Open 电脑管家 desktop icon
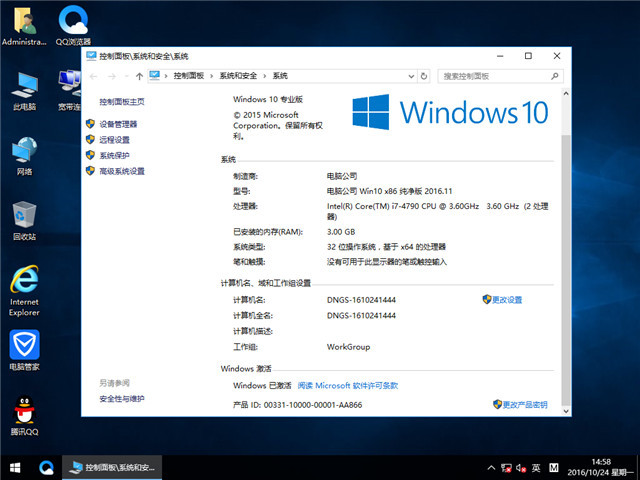 coord(25,349)
